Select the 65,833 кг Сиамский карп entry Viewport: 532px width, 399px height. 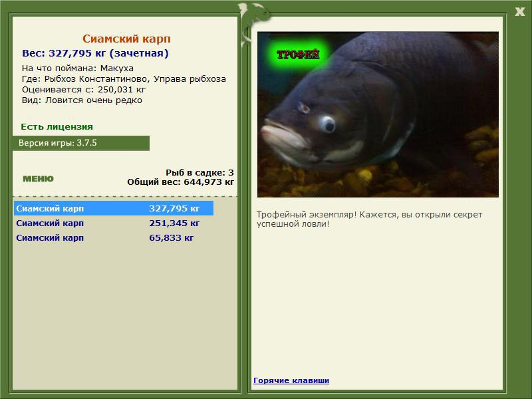(x=113, y=238)
